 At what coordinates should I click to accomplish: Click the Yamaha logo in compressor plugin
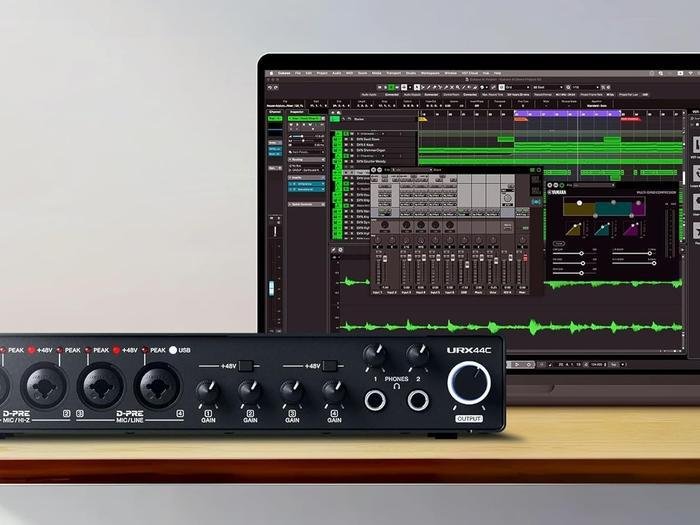point(558,192)
